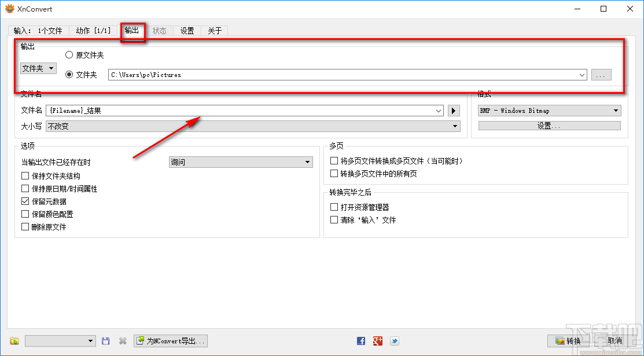Click the 转换 button
This screenshot has width=644, height=356.
(x=568, y=341)
